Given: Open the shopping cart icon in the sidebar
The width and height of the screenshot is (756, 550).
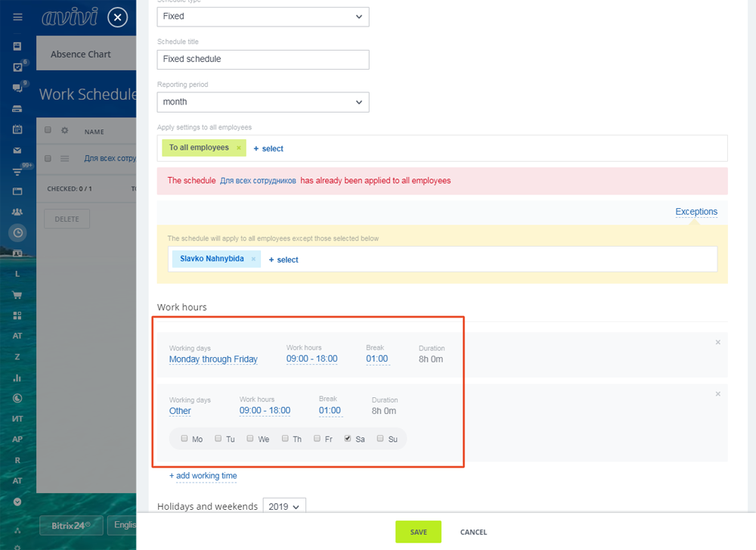Looking at the screenshot, I should pos(17,295).
